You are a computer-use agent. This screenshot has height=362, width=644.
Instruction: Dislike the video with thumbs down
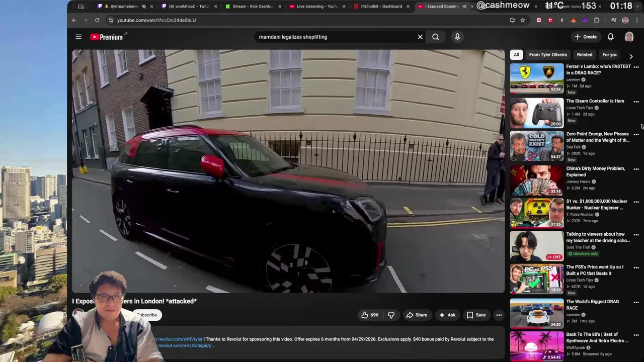pyautogui.click(x=391, y=315)
